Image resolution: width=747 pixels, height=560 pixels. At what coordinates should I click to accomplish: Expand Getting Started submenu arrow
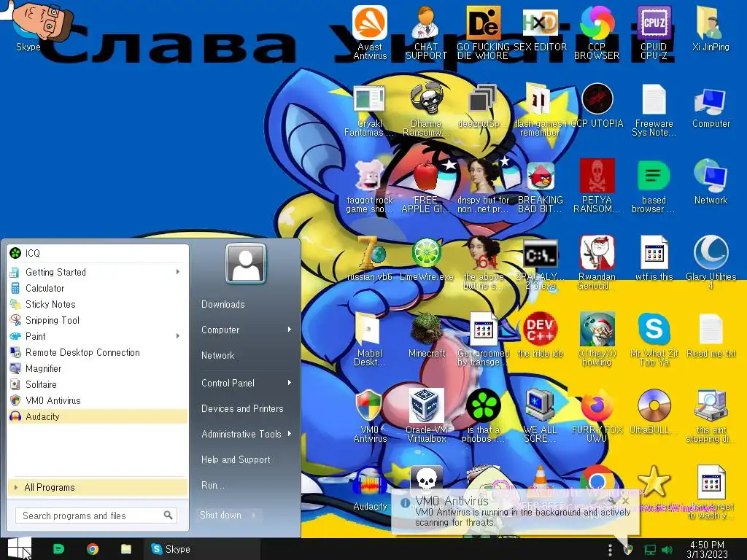coord(178,272)
